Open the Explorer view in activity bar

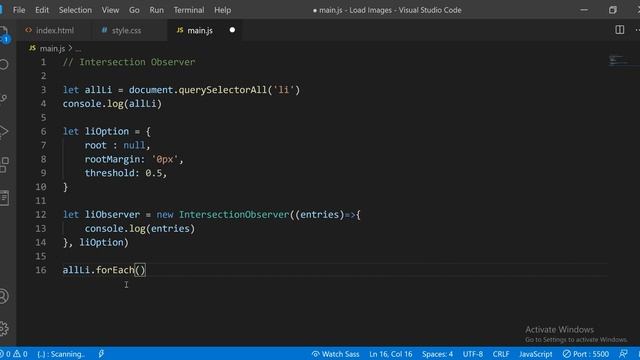(3, 33)
